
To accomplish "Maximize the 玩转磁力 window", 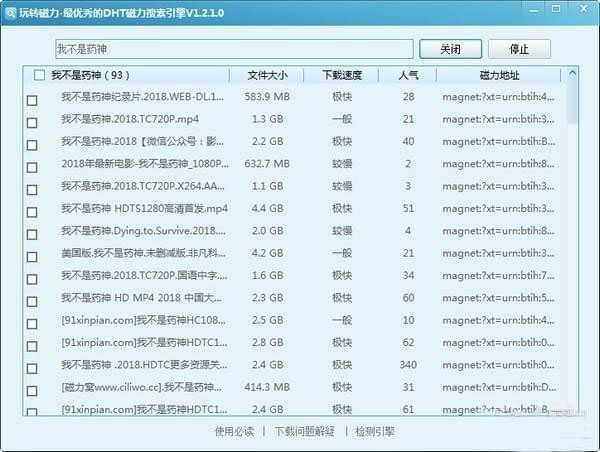I will (556, 9).
